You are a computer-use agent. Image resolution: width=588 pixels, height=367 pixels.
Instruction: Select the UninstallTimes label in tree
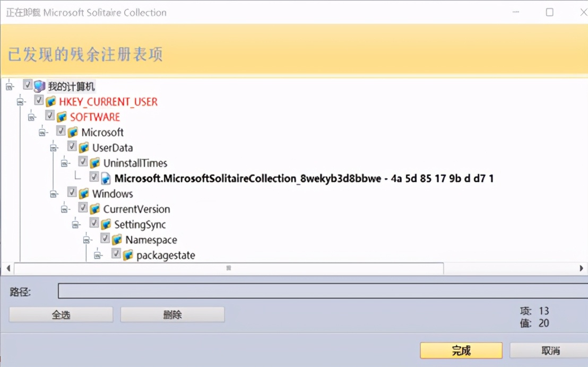[135, 163]
